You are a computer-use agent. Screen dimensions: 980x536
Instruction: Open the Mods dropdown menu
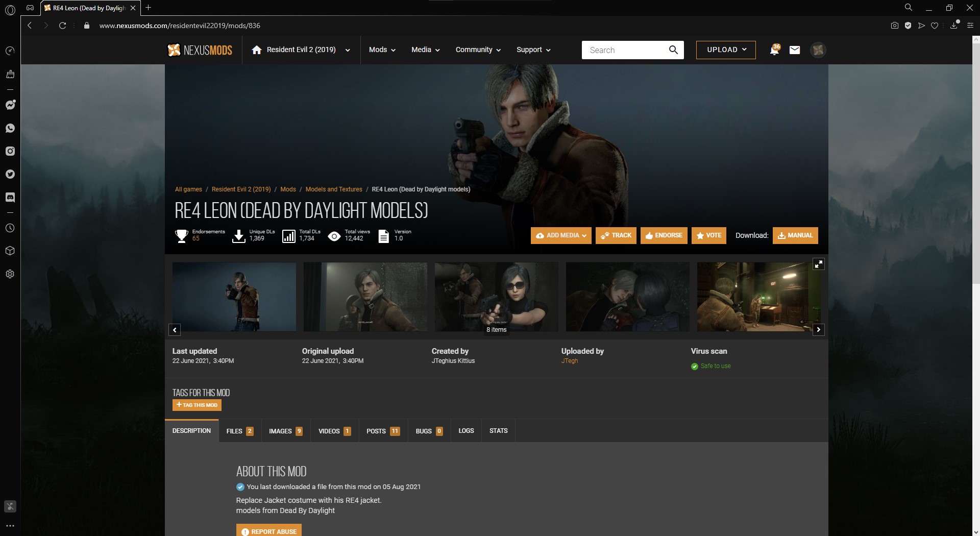[x=382, y=50]
